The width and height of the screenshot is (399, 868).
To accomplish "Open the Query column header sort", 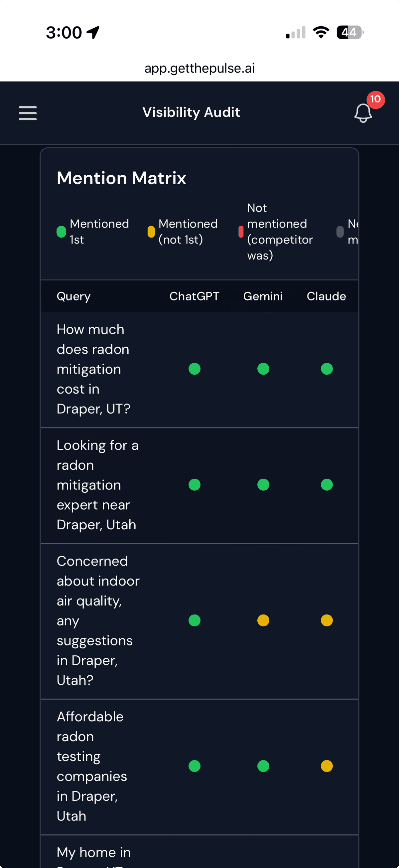I will (x=74, y=296).
